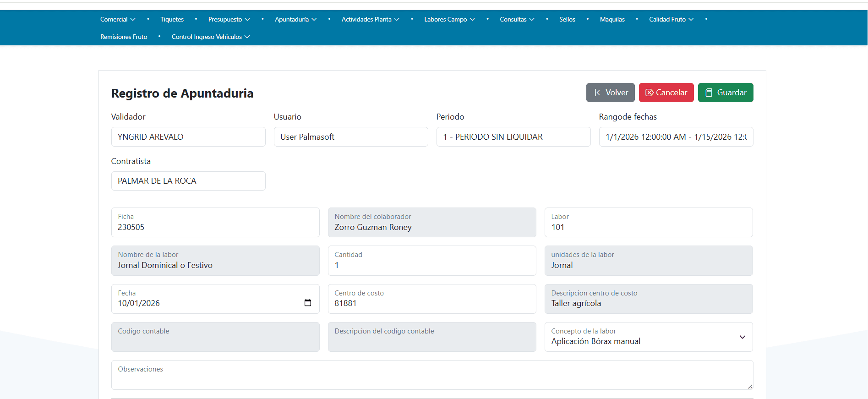Screen dimensions: 868x399
Task: Open the Sellos menu item
Action: pos(567,19)
